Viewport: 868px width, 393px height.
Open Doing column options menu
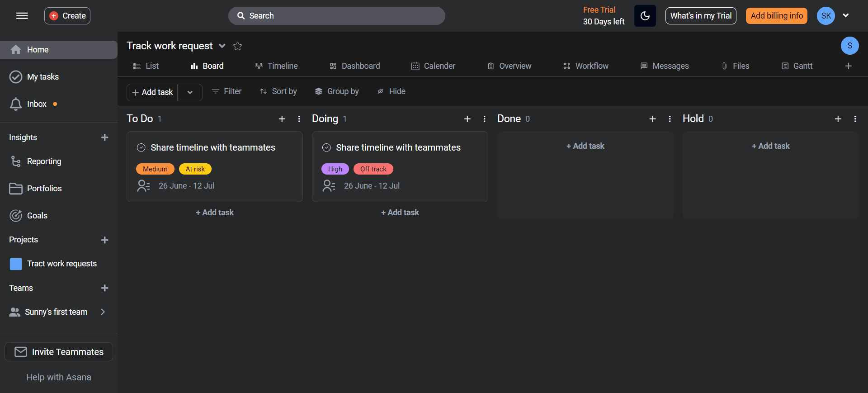tap(484, 118)
